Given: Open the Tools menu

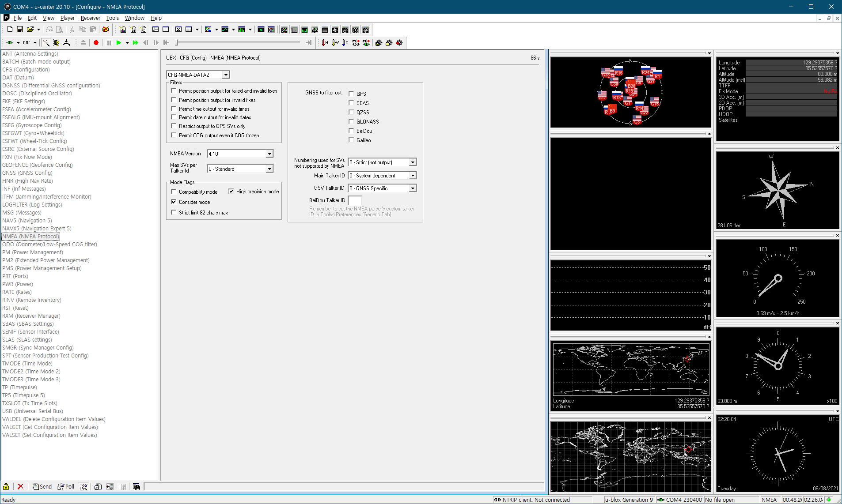Looking at the screenshot, I should (x=112, y=18).
